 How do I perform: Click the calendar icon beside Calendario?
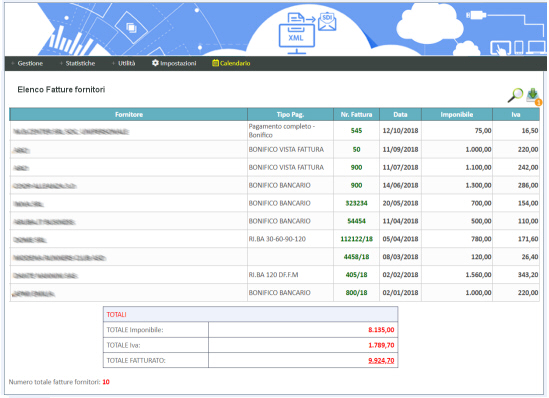pyautogui.click(x=215, y=63)
